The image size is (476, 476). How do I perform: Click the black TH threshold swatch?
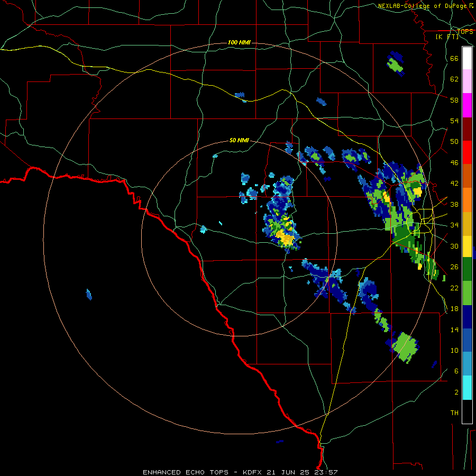pyautogui.click(x=467, y=411)
